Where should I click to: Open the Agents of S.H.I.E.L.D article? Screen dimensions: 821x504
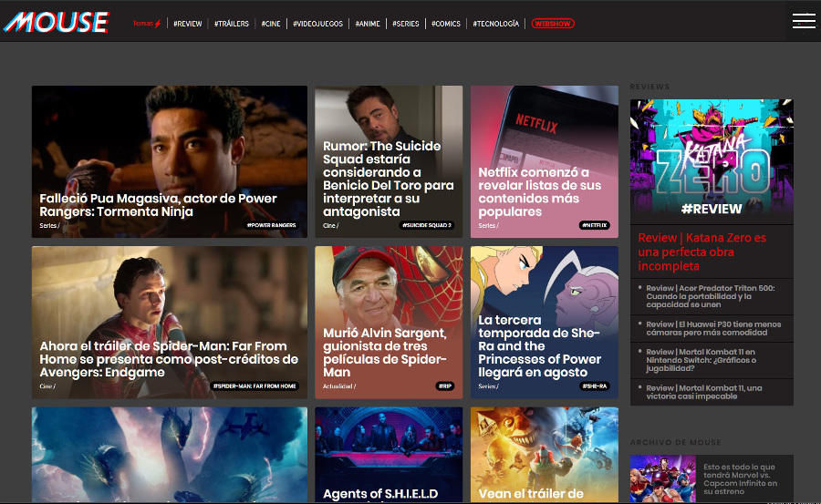pos(389,454)
